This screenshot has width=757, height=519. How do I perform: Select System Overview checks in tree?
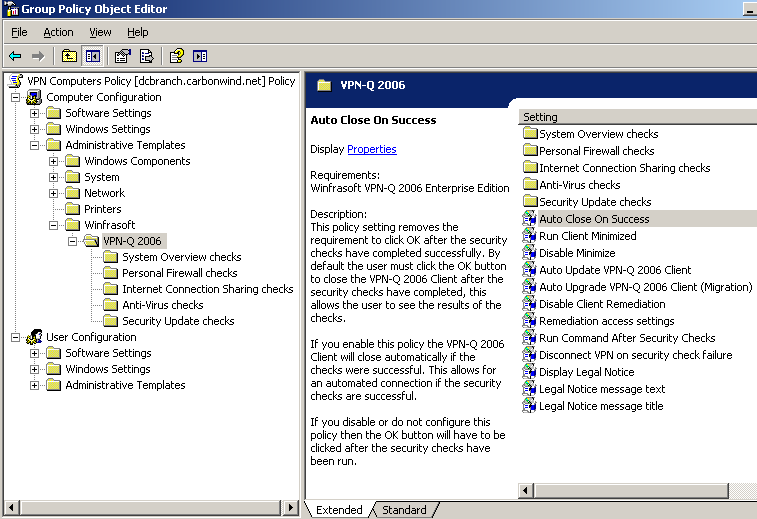click(182, 257)
